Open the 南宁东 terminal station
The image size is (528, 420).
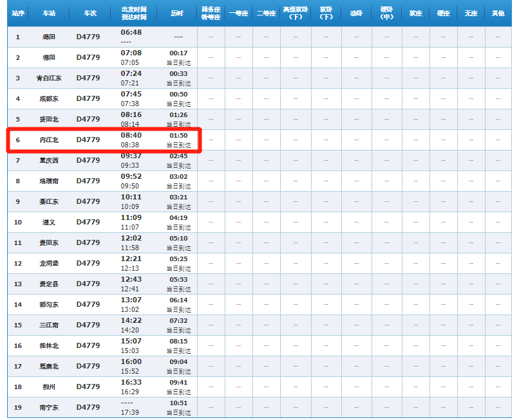point(49,408)
